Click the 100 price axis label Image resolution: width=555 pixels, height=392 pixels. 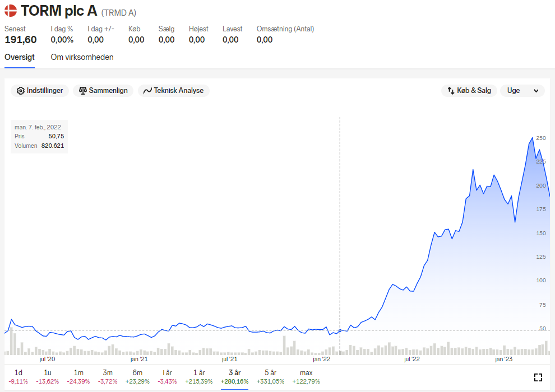pos(541,281)
